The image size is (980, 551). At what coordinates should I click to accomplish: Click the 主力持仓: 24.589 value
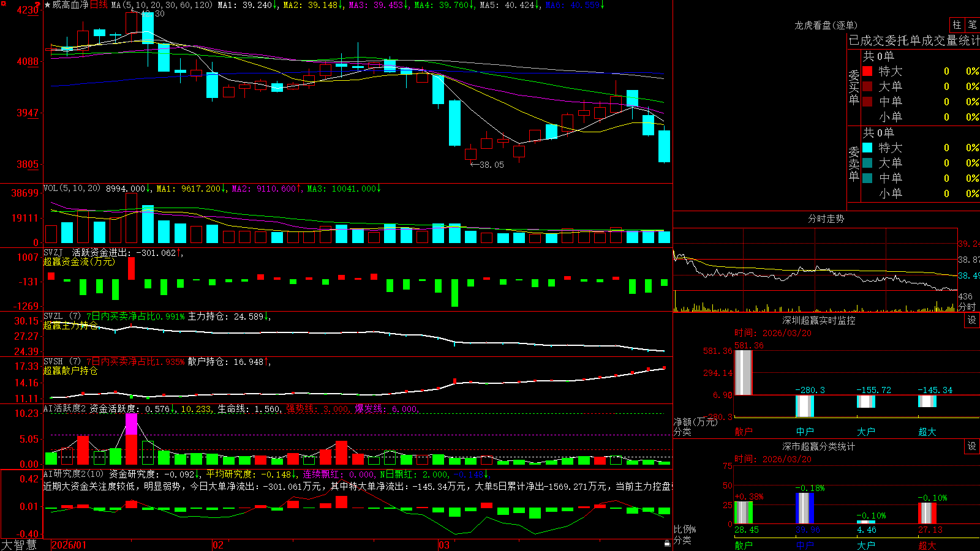pyautogui.click(x=227, y=317)
